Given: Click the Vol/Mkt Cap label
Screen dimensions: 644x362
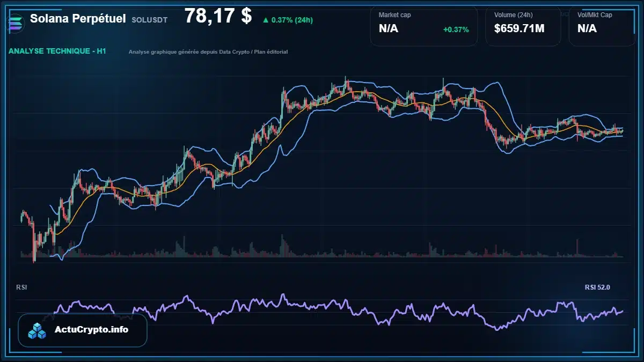Looking at the screenshot, I should (x=595, y=15).
